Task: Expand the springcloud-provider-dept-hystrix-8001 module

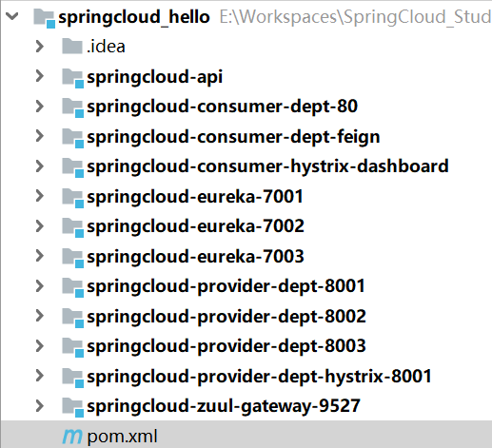Action: (40, 376)
